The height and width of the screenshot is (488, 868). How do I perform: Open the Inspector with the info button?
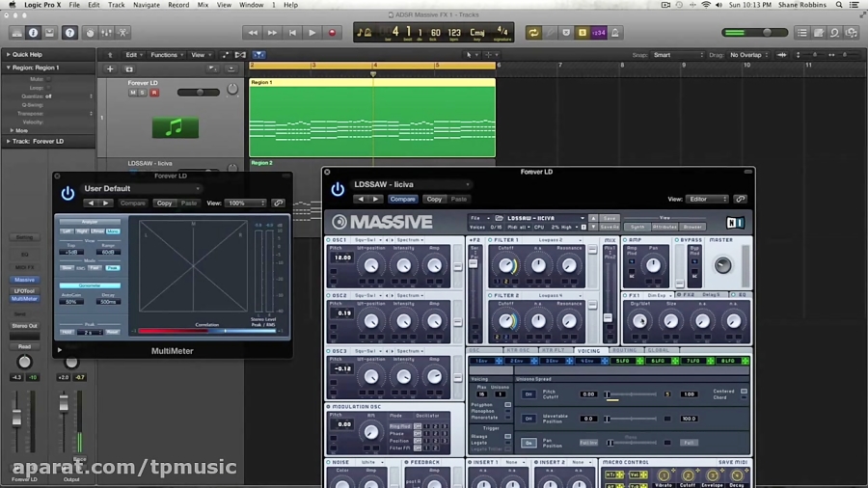[x=33, y=33]
